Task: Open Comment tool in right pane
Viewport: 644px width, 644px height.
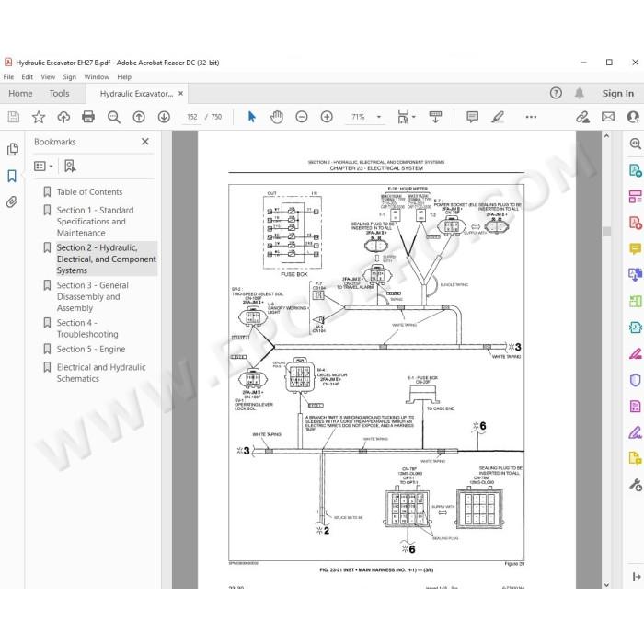Action: pyautogui.click(x=636, y=248)
